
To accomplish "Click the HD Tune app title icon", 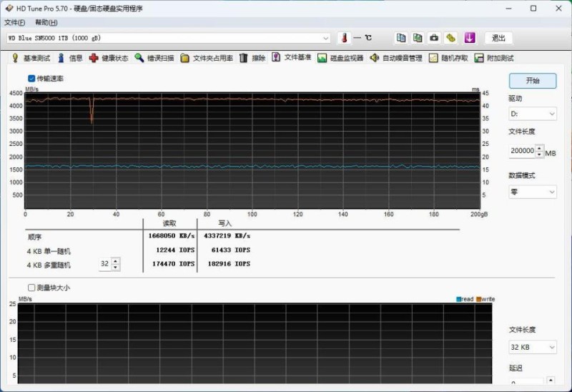I will pyautogui.click(x=9, y=8).
